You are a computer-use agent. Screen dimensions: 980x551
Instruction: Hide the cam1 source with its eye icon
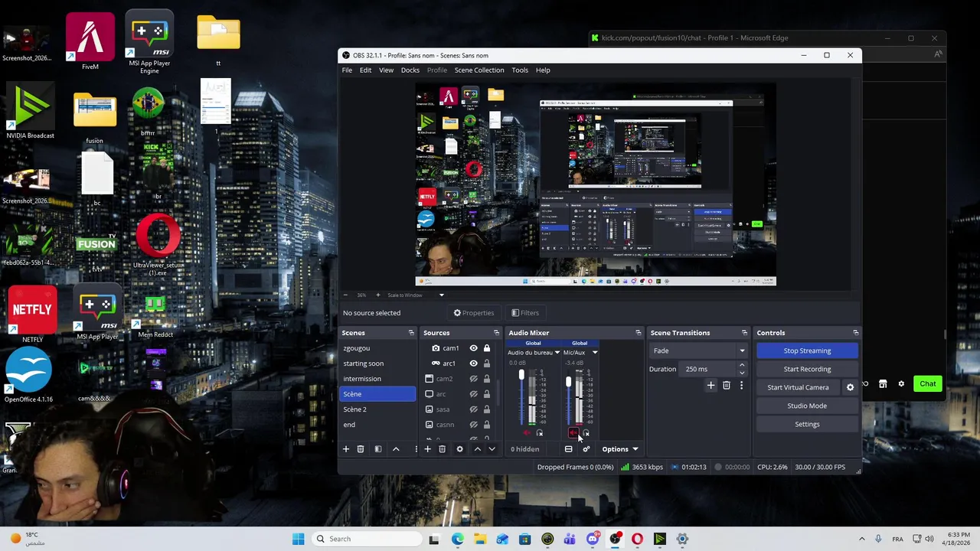473,348
